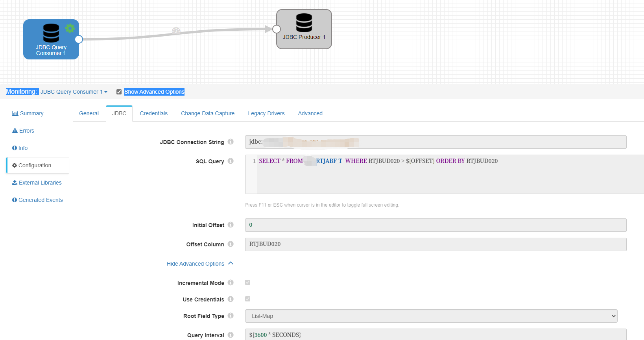644x340 pixels.
Task: Open the Advanced tab
Action: click(310, 113)
